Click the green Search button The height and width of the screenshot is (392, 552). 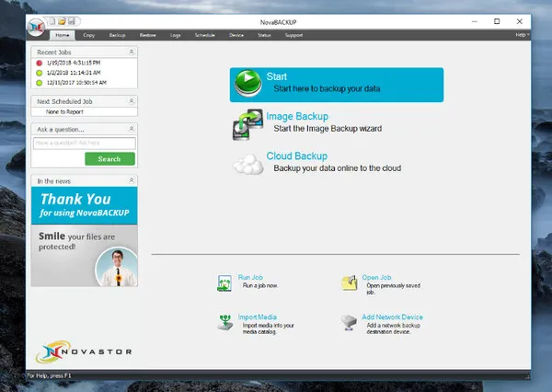point(109,159)
